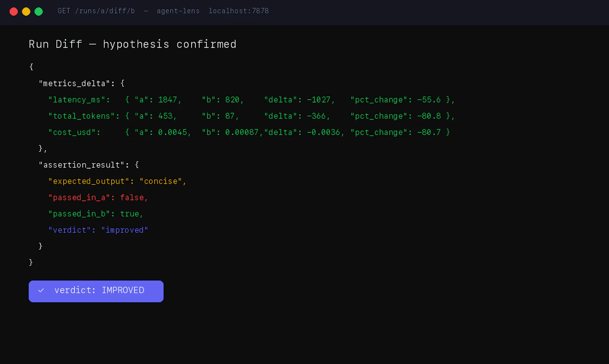Viewport: 609px width, 364px height.
Task: Click the pct_change -55.6 value
Action: point(429,100)
